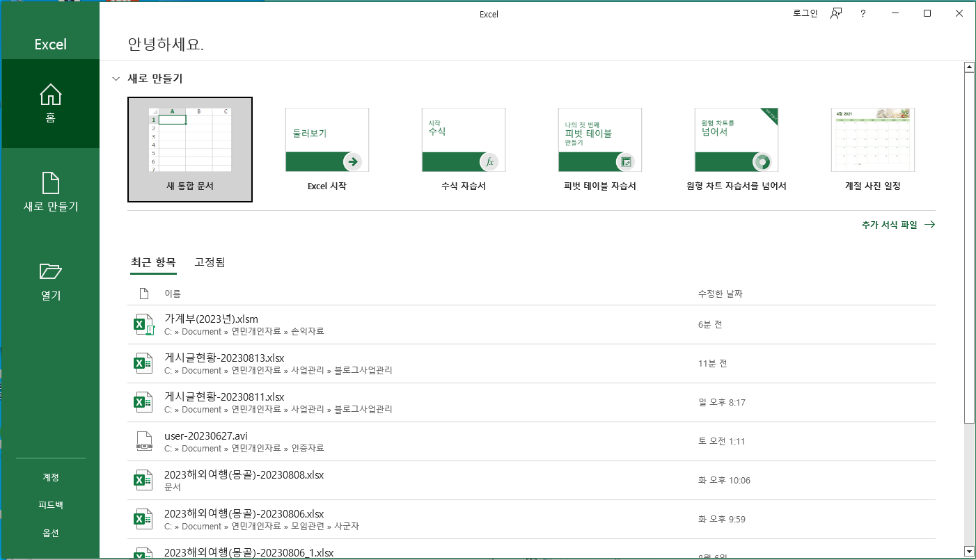Click Excel icon beside 게시글현황-20230811.xlsx
The image size is (976, 560).
pos(143,403)
